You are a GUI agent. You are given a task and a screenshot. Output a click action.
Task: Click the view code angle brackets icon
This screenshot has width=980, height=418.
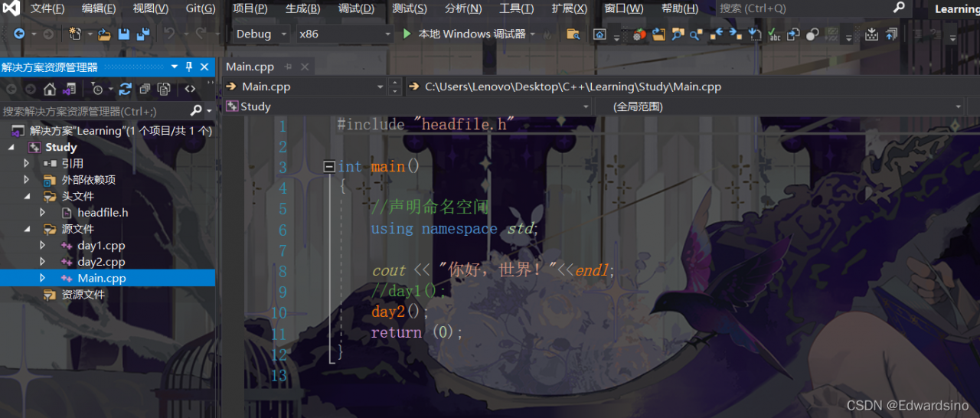point(190,89)
